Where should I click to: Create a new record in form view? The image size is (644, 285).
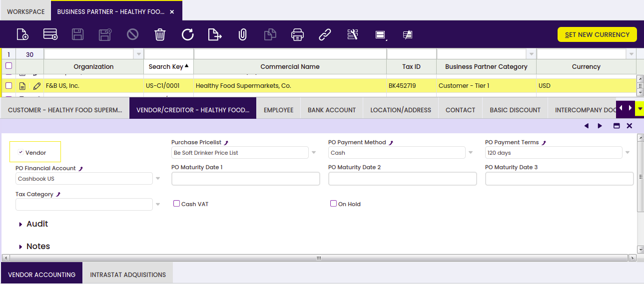click(x=22, y=34)
